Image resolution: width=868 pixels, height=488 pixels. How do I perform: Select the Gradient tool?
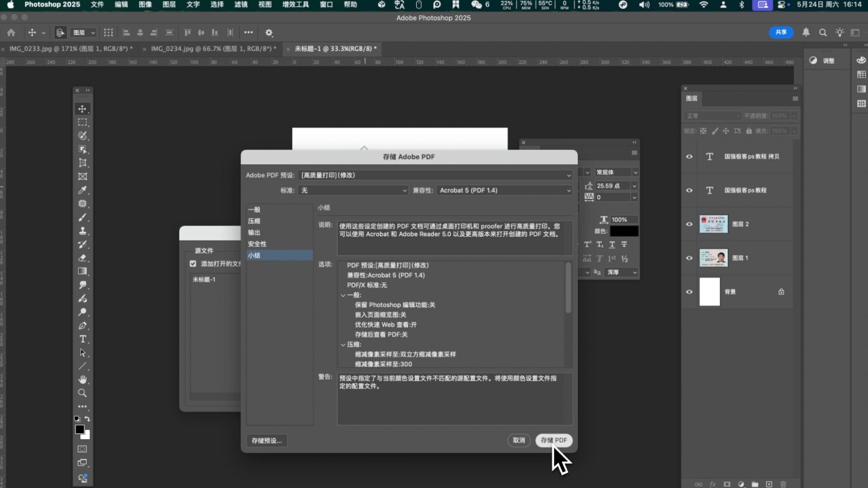(x=82, y=271)
